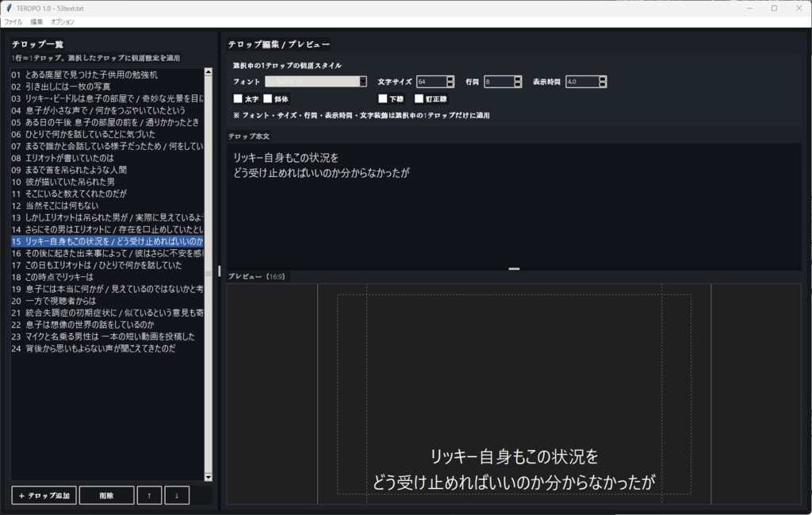Select telop row 16 その後に起きた出来事によって
This screenshot has width=812, height=515.
(107, 253)
